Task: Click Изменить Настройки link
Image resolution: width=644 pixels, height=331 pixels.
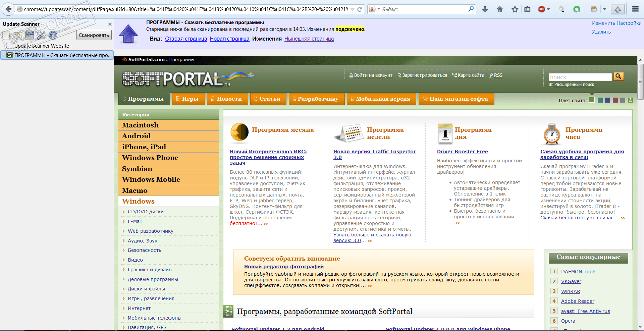Action: click(617, 23)
